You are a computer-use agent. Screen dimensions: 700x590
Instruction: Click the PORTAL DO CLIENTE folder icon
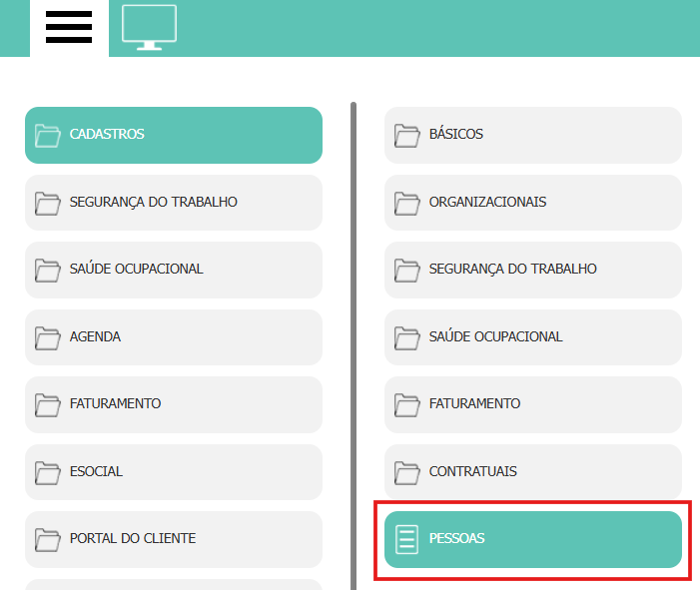[47, 540]
